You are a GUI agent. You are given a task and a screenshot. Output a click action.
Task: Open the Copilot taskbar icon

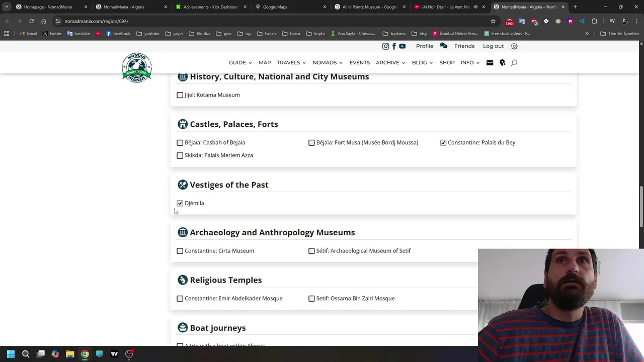[55, 354]
